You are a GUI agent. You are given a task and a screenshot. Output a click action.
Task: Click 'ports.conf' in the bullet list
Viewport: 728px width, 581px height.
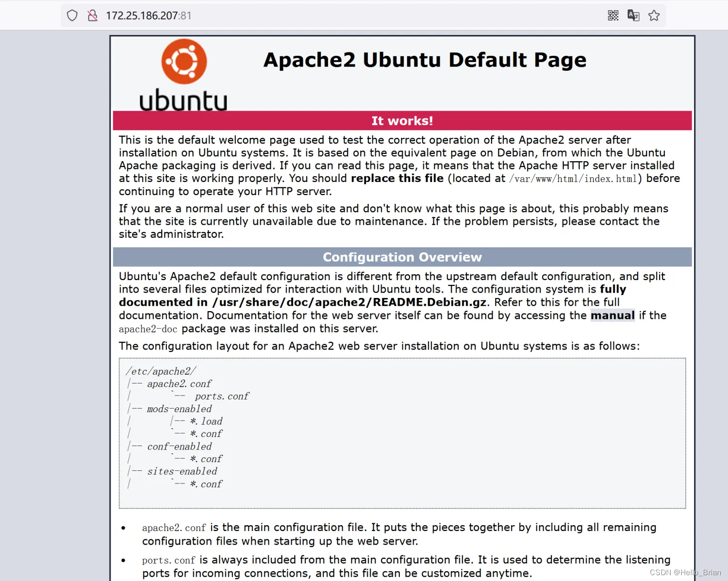click(x=168, y=560)
